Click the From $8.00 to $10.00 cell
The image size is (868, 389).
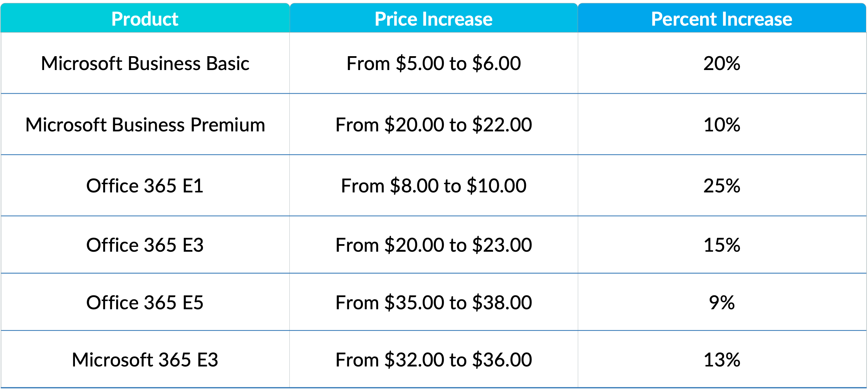pos(434,185)
